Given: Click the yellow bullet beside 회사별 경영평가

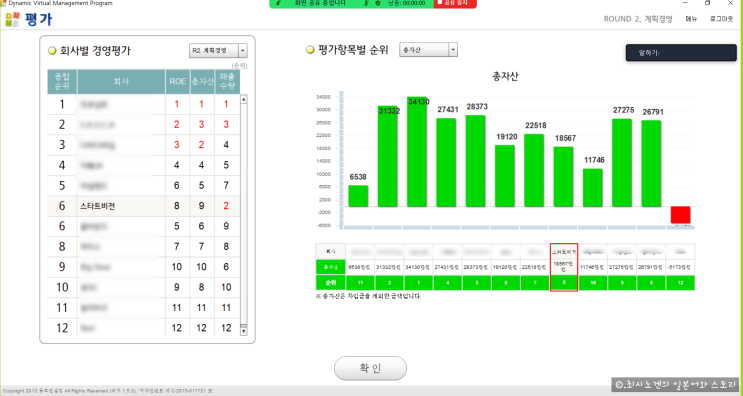Looking at the screenshot, I should [x=52, y=51].
